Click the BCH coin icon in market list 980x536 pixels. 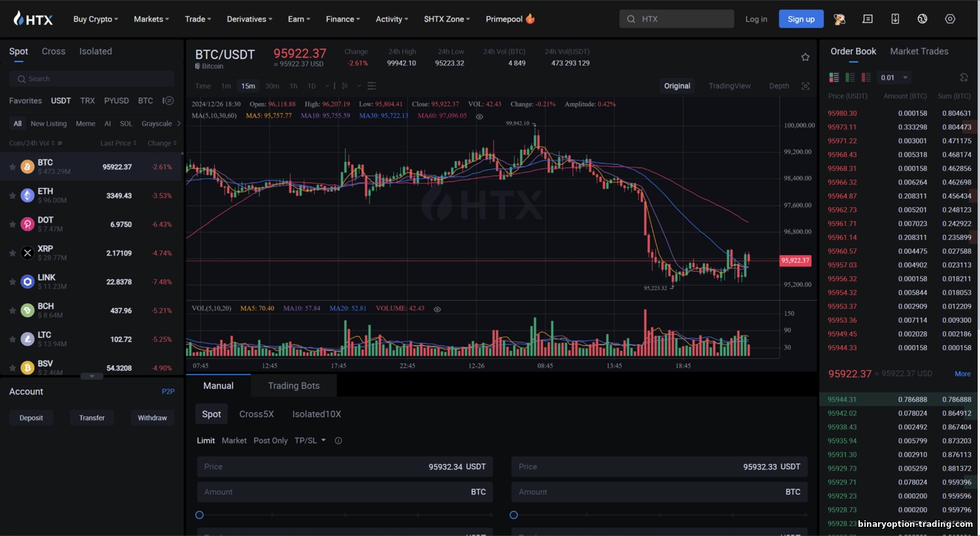[x=27, y=310]
